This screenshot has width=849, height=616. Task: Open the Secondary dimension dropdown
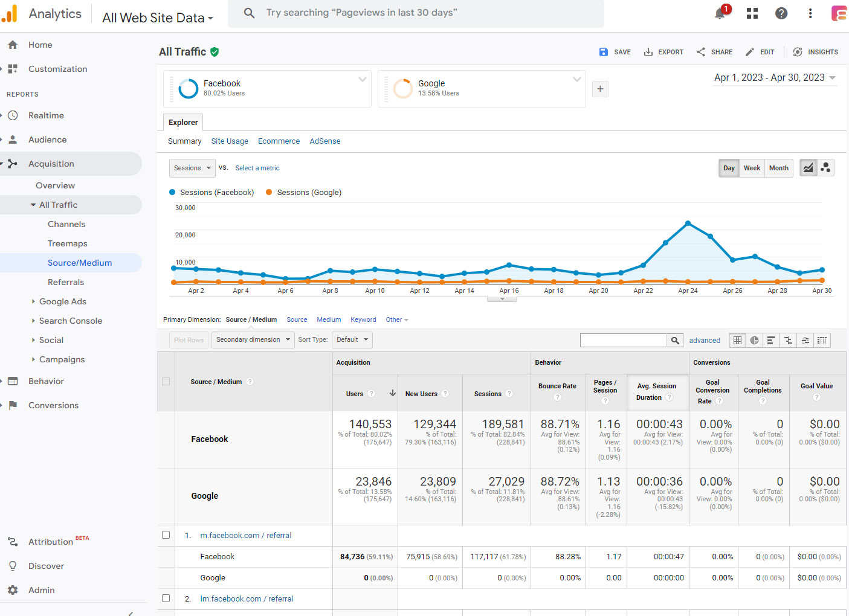253,340
